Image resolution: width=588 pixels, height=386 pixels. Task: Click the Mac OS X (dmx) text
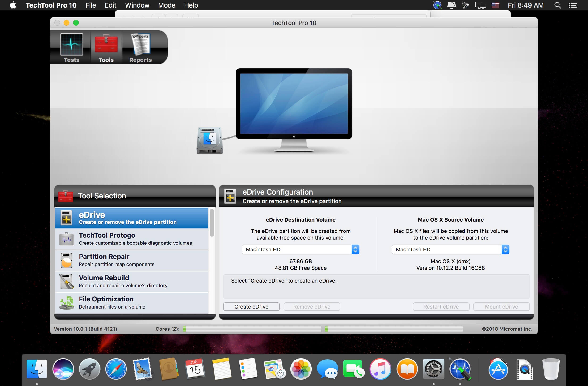pyautogui.click(x=450, y=261)
